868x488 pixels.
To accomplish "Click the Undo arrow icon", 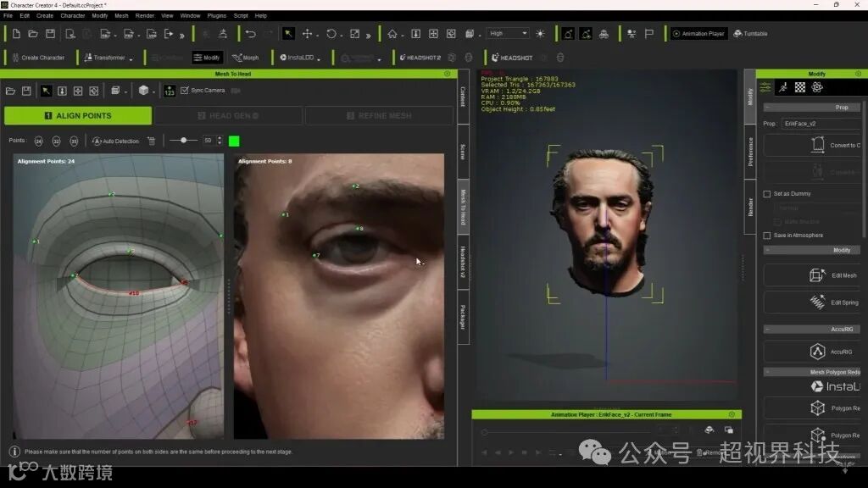I will (251, 34).
